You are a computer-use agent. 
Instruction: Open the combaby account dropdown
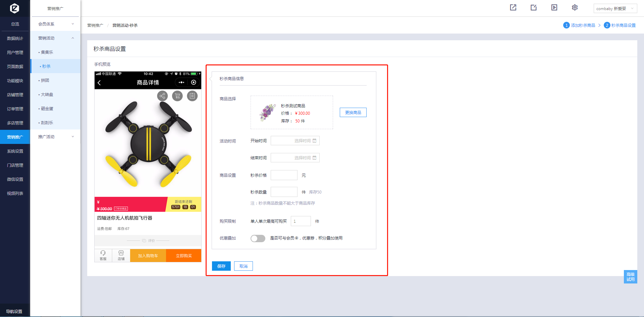point(615,9)
